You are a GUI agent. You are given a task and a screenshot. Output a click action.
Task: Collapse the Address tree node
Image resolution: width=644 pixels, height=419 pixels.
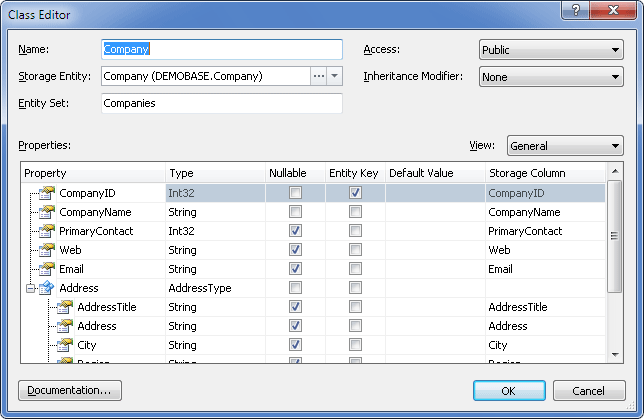(x=31, y=288)
